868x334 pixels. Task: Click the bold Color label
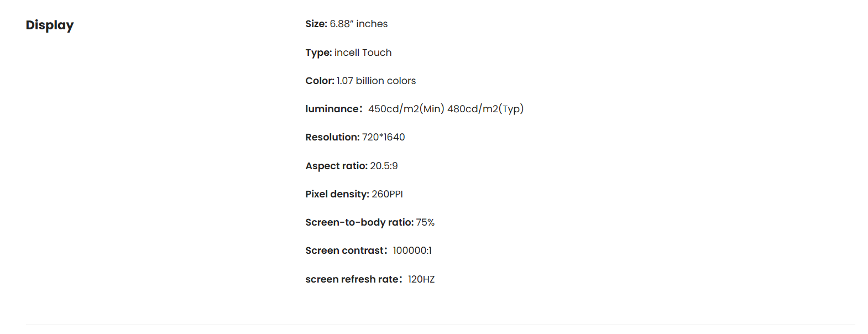pyautogui.click(x=320, y=81)
